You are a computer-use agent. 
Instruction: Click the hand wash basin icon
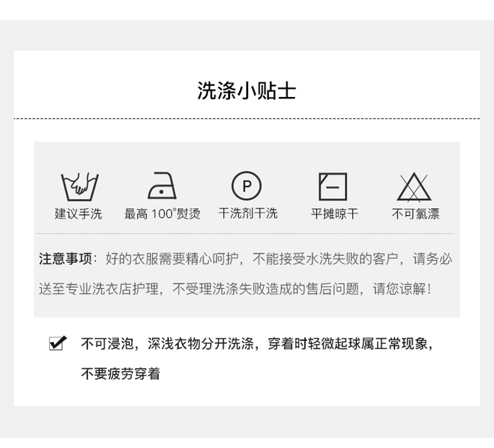pyautogui.click(x=79, y=186)
